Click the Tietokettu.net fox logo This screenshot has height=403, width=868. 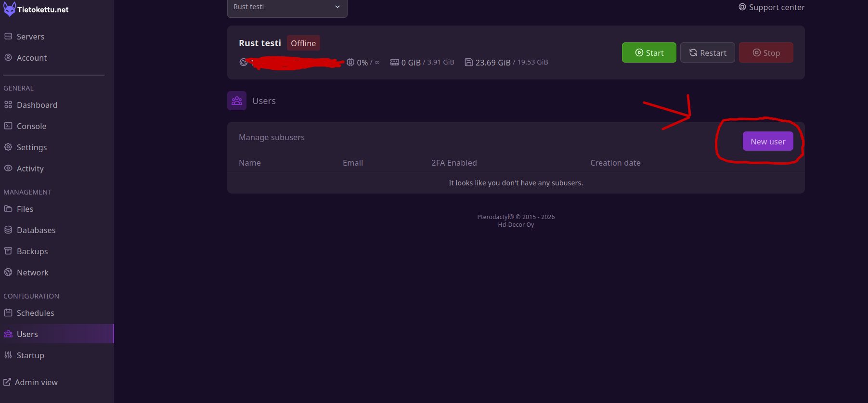10,9
